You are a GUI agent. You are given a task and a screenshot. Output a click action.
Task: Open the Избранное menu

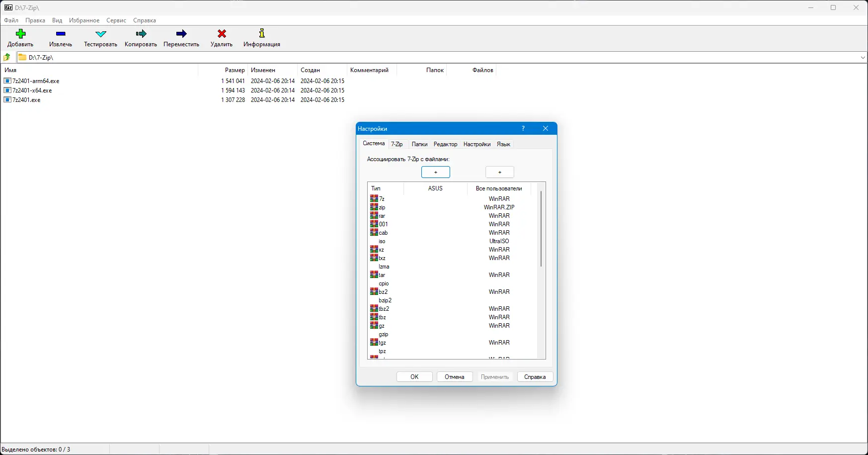84,20
